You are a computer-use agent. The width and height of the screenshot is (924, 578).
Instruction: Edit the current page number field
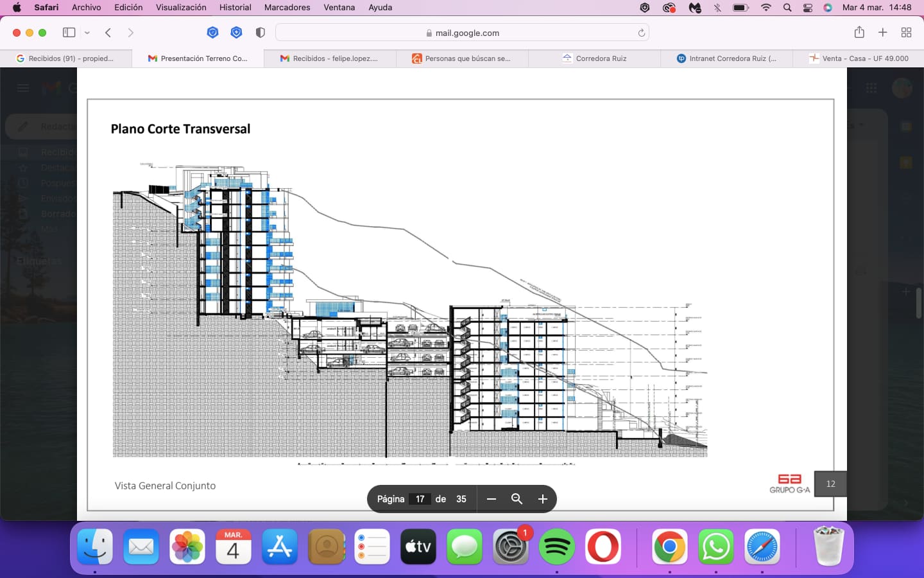coord(420,499)
